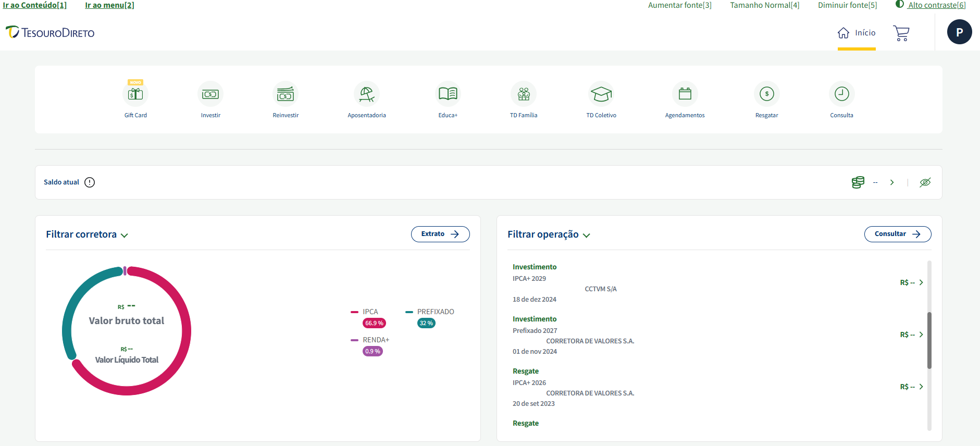980x446 pixels.
Task: Click the Saldo atual label
Action: 61,182
